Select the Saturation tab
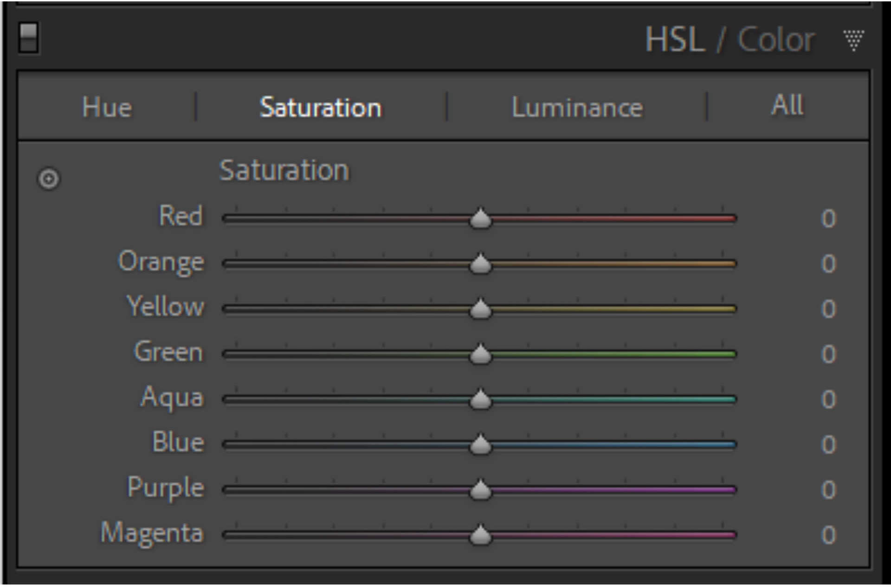This screenshot has width=891, height=588. pos(321,108)
